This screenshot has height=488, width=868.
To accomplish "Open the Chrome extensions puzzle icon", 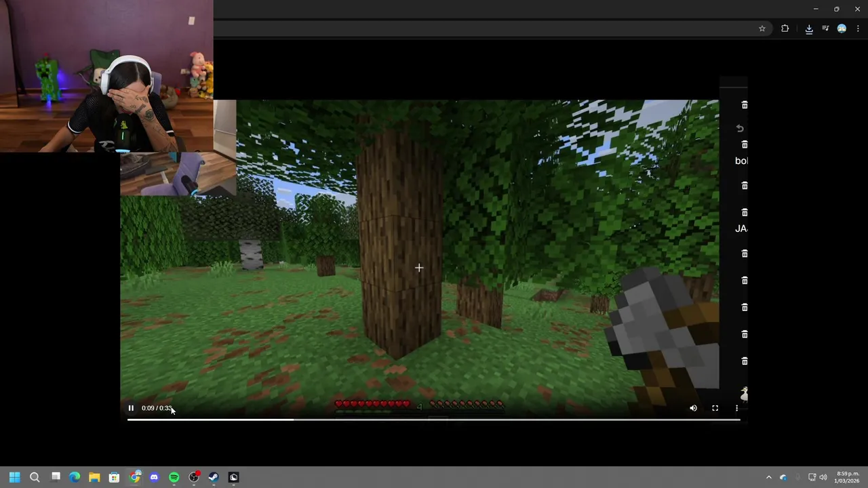I will pyautogui.click(x=785, y=28).
